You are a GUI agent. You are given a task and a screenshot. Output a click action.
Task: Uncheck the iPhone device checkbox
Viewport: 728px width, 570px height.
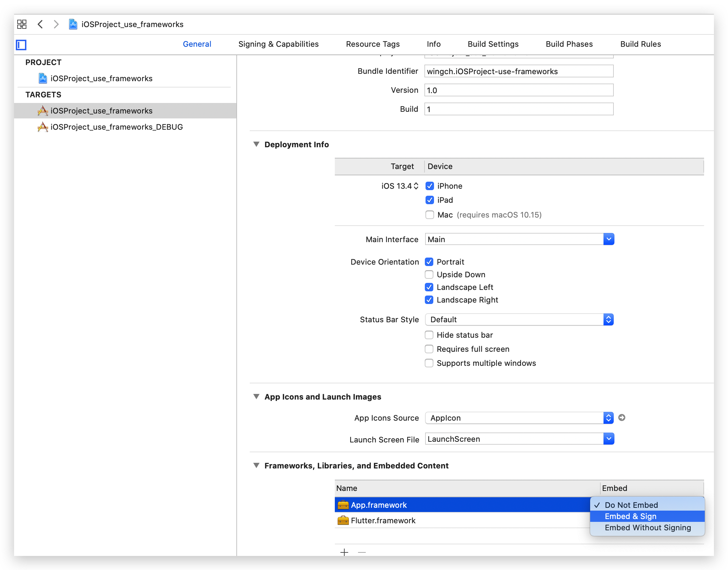(429, 186)
